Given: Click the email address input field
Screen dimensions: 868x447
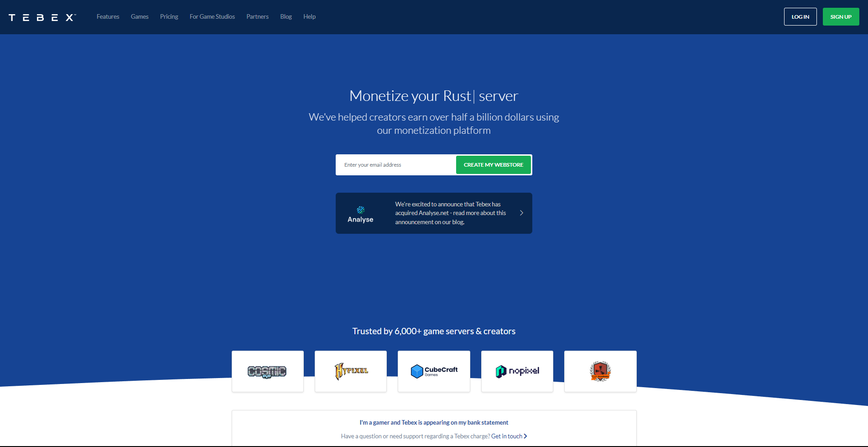Looking at the screenshot, I should click(x=395, y=165).
